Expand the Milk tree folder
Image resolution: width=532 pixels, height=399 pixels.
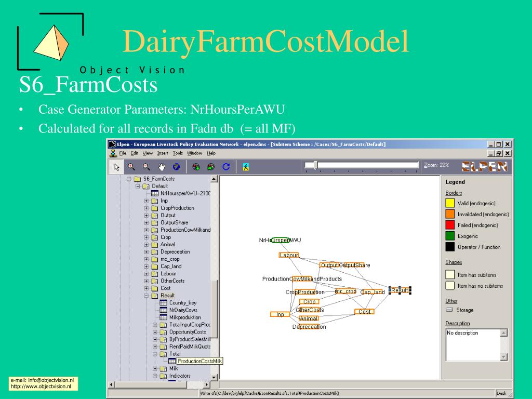155,368
